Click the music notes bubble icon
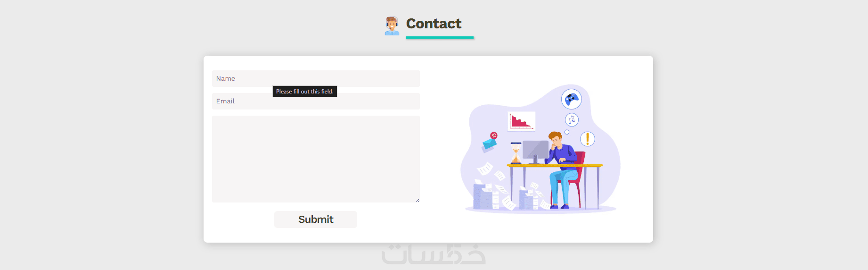This screenshot has height=270, width=868. coord(572,120)
